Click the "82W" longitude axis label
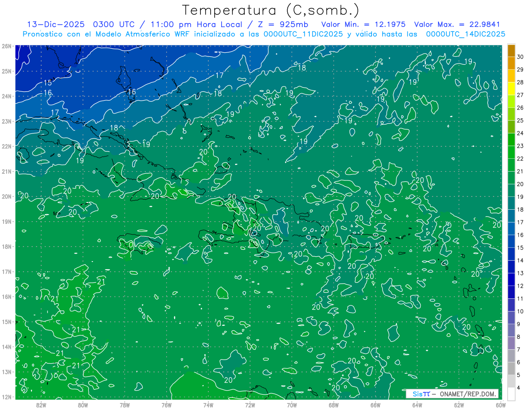 coord(41,404)
